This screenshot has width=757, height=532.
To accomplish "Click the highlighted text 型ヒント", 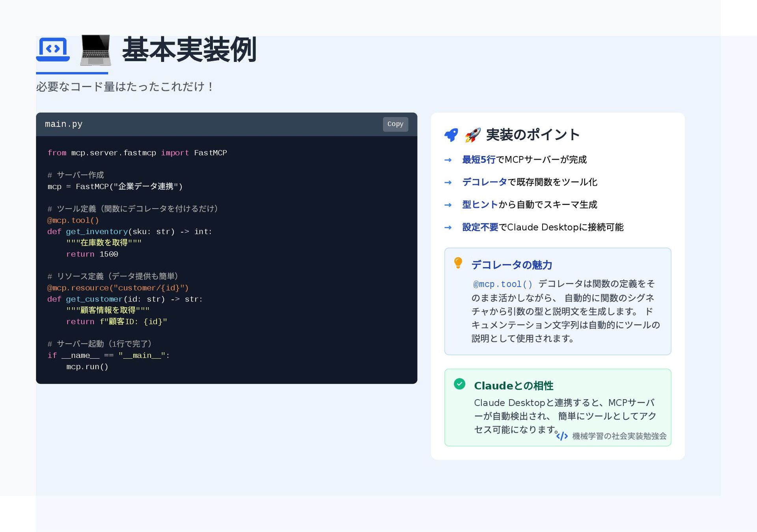I will (x=480, y=205).
